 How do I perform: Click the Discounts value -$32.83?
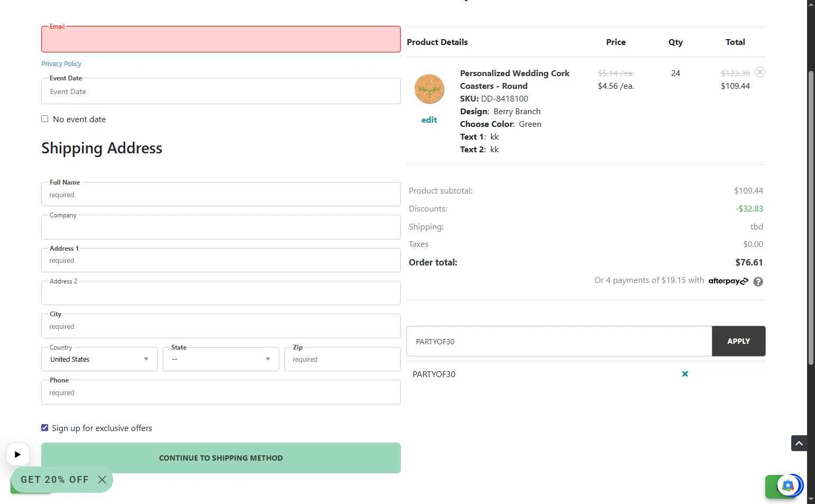coord(749,209)
